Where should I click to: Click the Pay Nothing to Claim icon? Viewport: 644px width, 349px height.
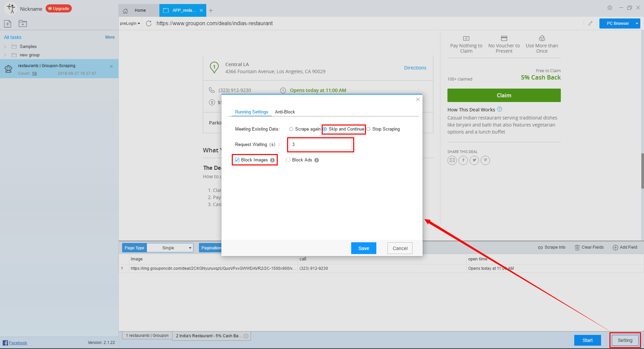pyautogui.click(x=466, y=38)
